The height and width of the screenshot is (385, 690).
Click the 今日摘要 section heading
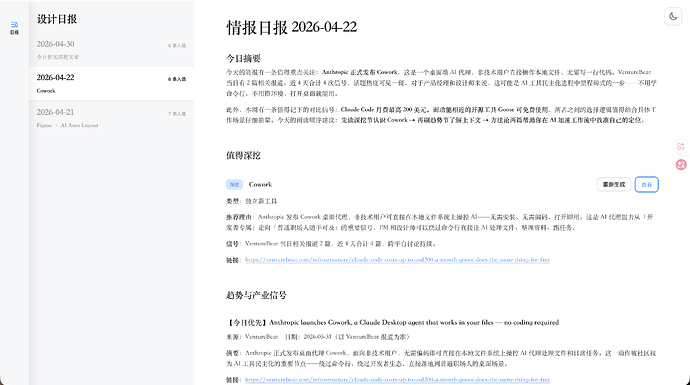tap(243, 58)
